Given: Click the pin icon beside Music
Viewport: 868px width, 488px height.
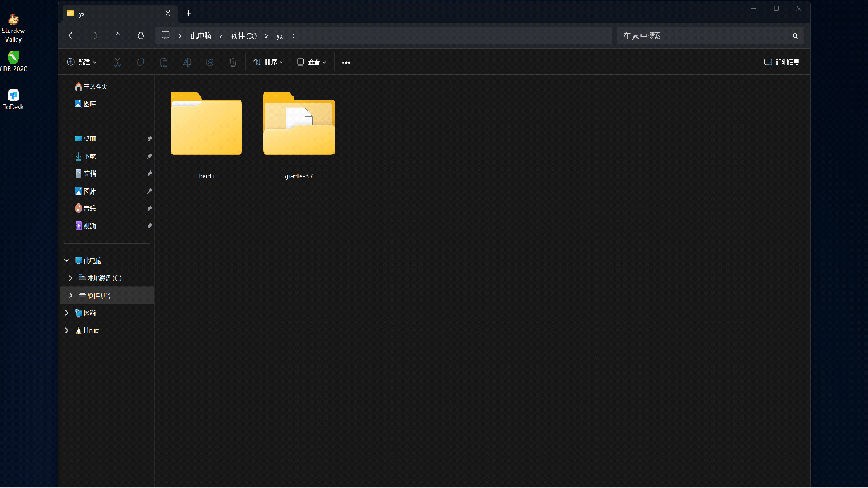Looking at the screenshot, I should [x=150, y=208].
